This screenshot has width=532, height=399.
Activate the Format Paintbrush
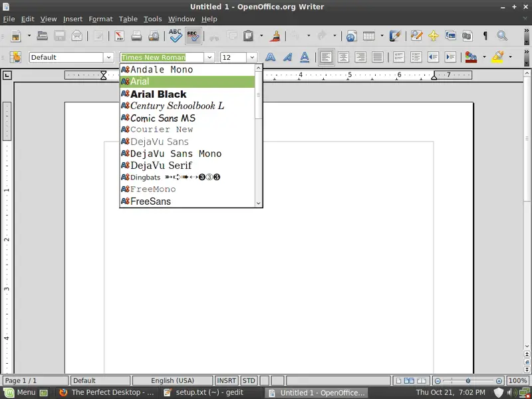275,36
